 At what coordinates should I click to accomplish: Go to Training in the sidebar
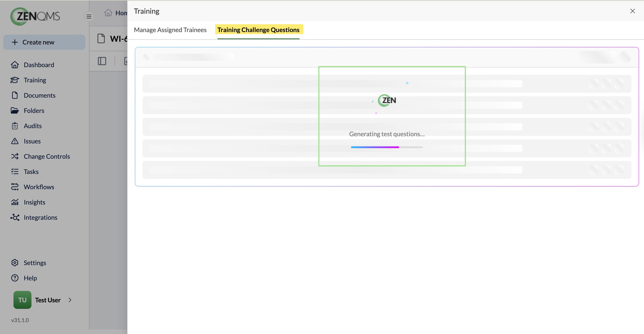35,80
